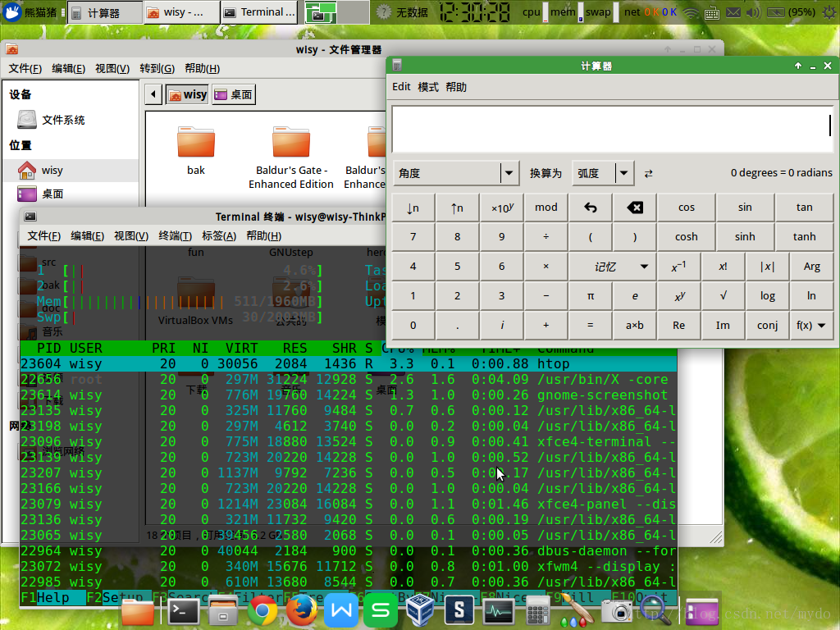Switch to Terminal taskbar window button
The image size is (840, 630).
pos(259,12)
